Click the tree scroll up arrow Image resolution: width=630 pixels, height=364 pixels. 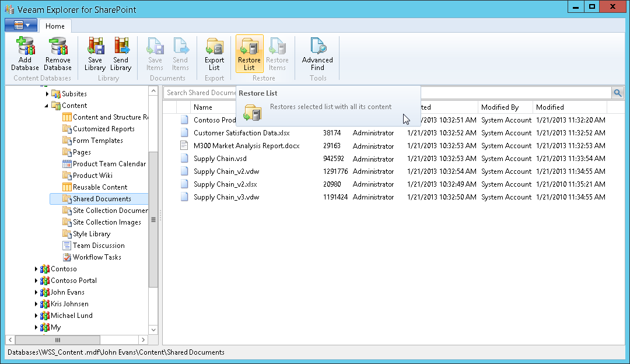(x=153, y=91)
